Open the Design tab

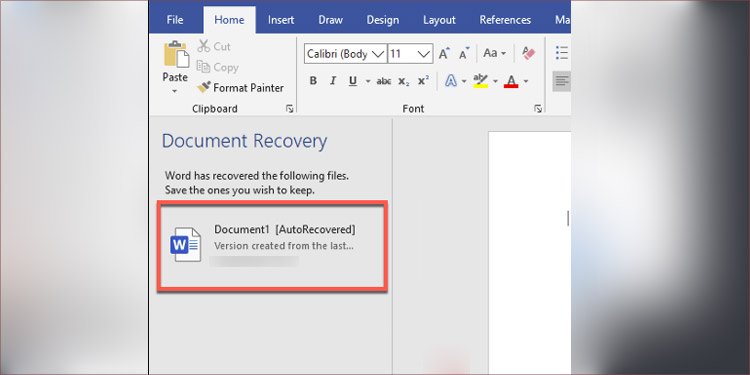pyautogui.click(x=383, y=20)
